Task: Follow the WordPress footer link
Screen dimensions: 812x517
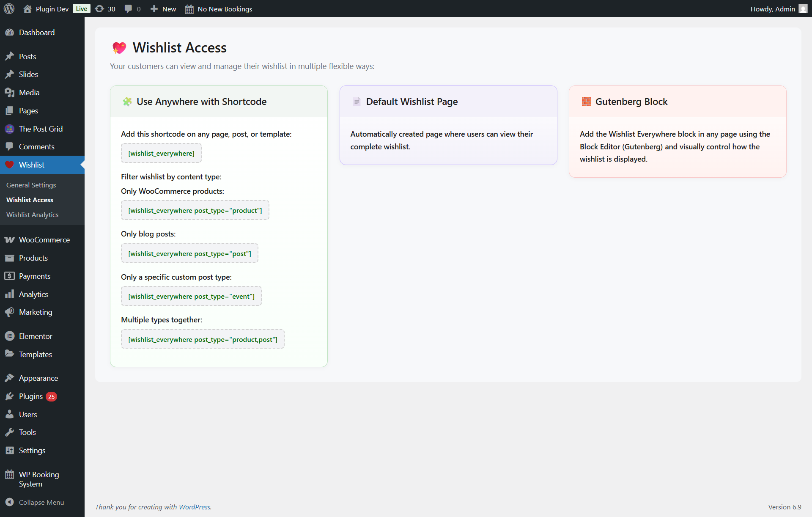Action: [195, 507]
